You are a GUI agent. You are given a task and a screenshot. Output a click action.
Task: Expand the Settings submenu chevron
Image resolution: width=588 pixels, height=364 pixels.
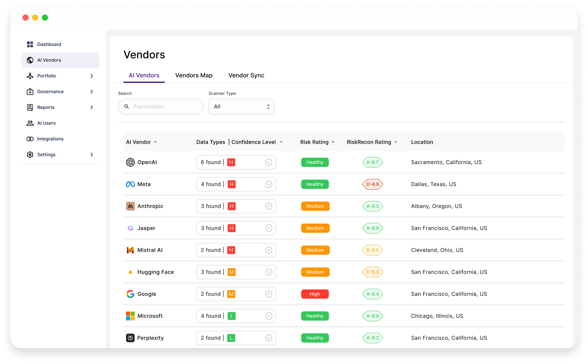92,154
